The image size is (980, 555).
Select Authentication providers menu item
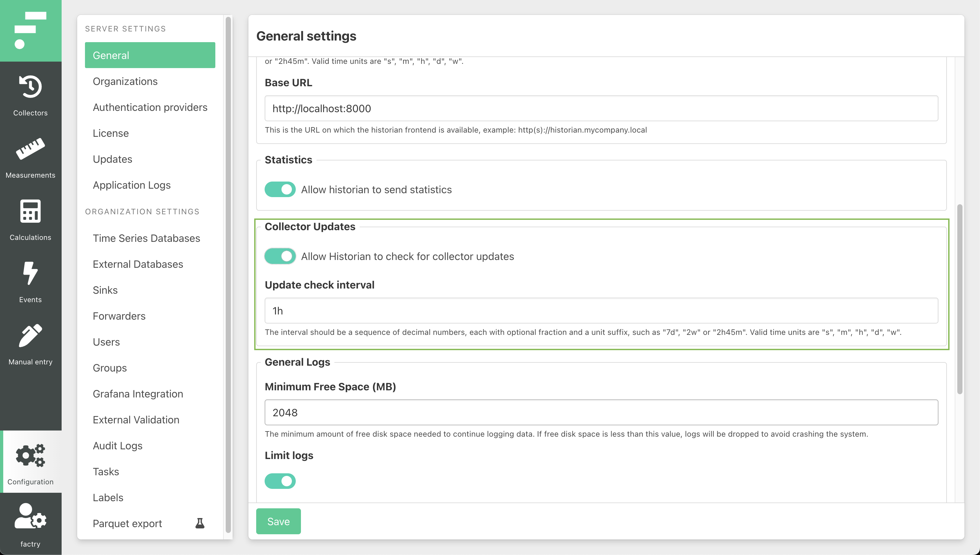coord(150,107)
